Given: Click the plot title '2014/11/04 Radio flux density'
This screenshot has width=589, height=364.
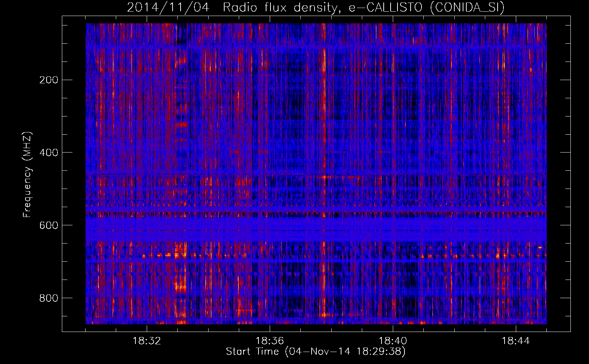Looking at the screenshot, I should tap(316, 8).
